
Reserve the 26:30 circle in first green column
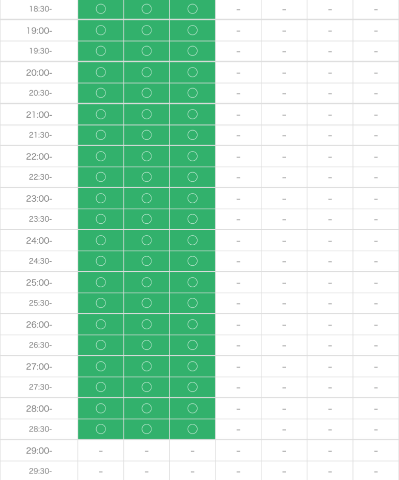[x=101, y=345]
